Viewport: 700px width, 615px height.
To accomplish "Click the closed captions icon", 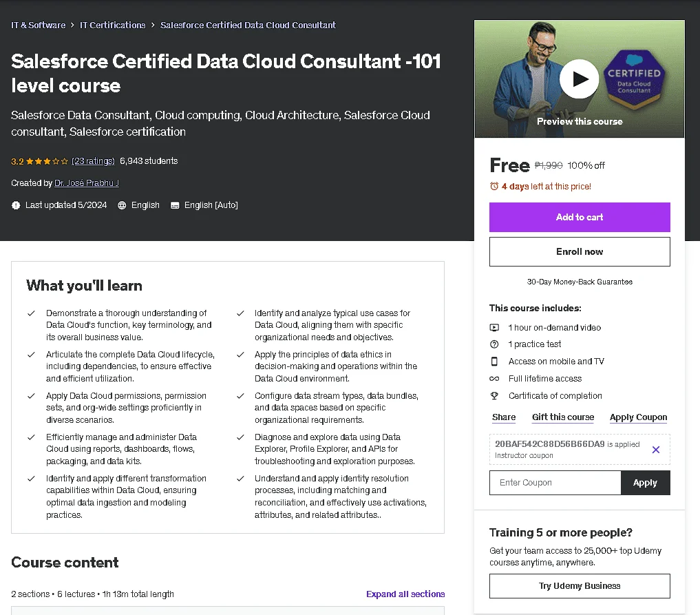I will pos(175,205).
